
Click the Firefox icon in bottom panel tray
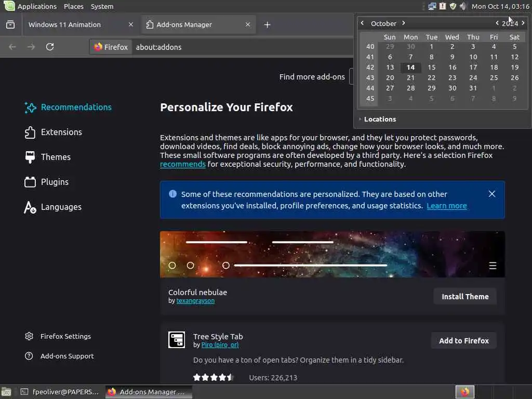465,392
